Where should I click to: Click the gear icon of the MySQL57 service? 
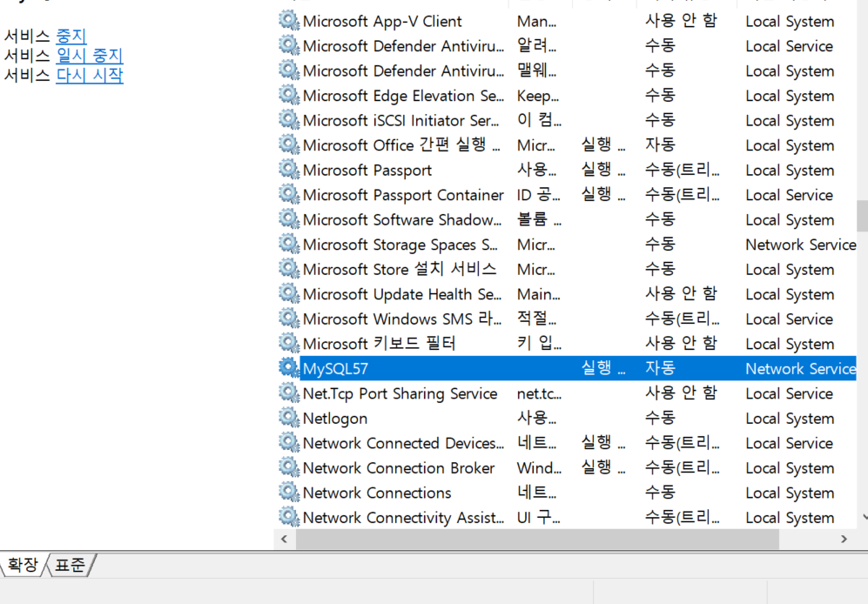coord(288,368)
